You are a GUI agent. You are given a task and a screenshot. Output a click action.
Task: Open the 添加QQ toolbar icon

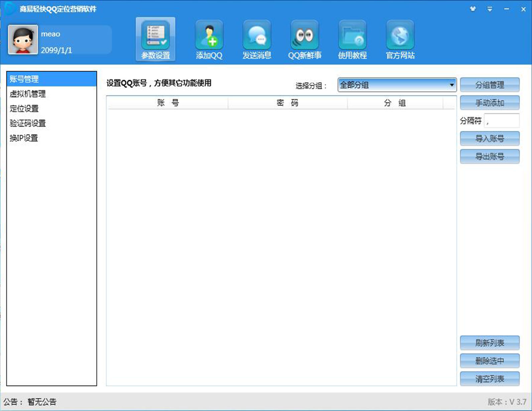coord(209,39)
